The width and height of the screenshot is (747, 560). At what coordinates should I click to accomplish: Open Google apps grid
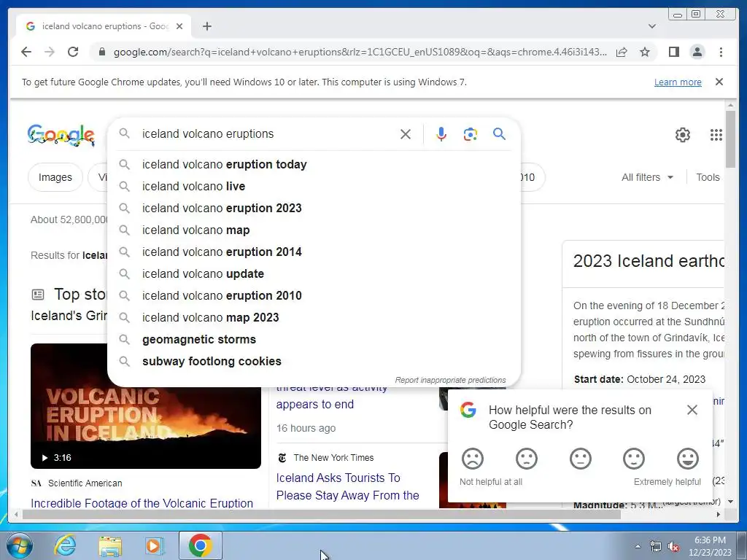pos(716,135)
